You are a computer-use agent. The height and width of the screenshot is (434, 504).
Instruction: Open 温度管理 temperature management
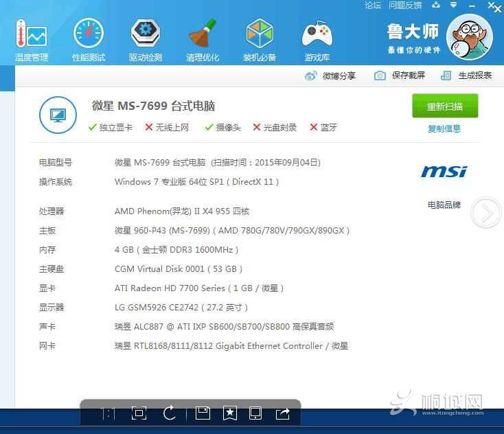(32, 41)
